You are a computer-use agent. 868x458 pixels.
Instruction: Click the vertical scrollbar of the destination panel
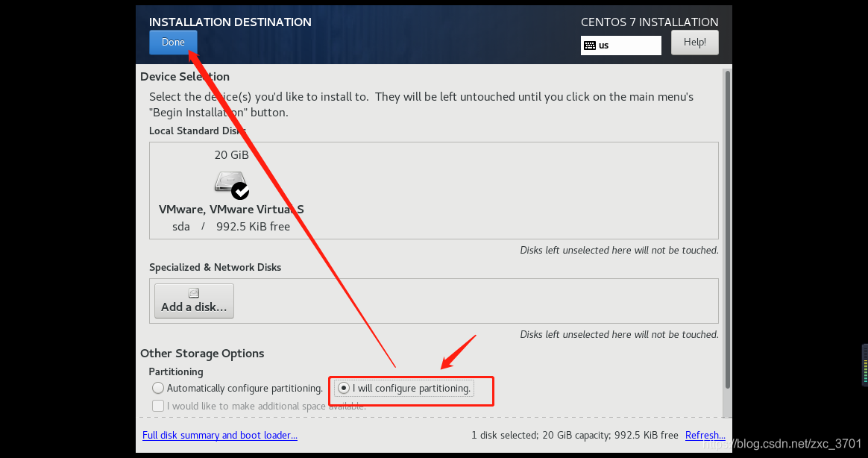click(x=727, y=229)
